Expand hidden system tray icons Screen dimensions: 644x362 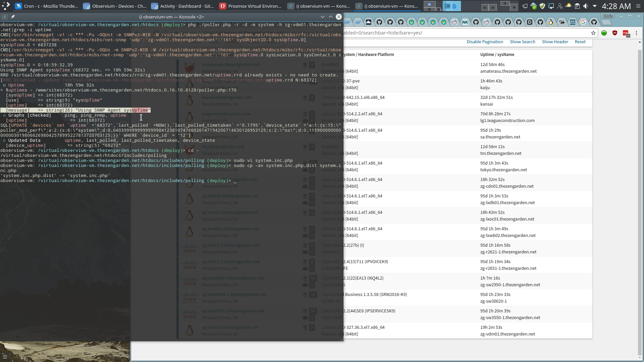[x=595, y=6]
